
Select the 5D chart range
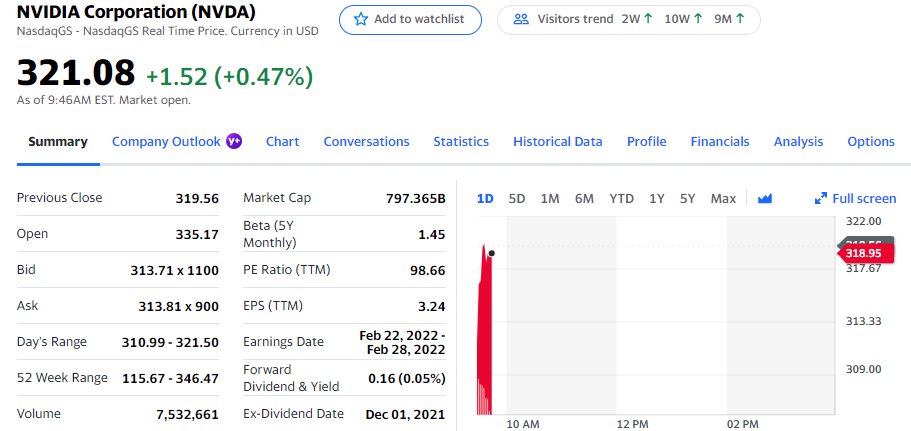pyautogui.click(x=517, y=199)
